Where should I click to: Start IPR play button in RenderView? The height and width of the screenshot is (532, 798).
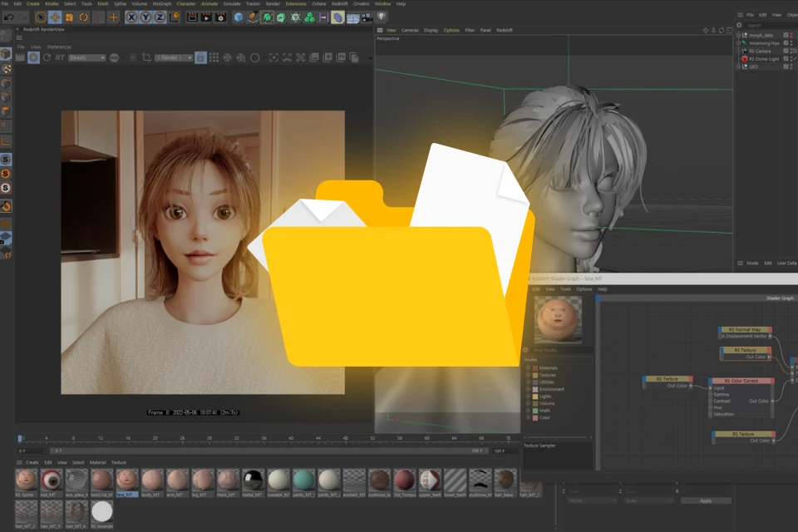point(33,57)
